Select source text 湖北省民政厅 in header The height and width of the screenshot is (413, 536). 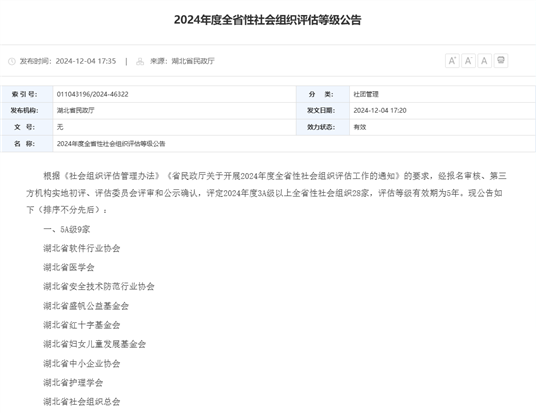click(x=193, y=61)
